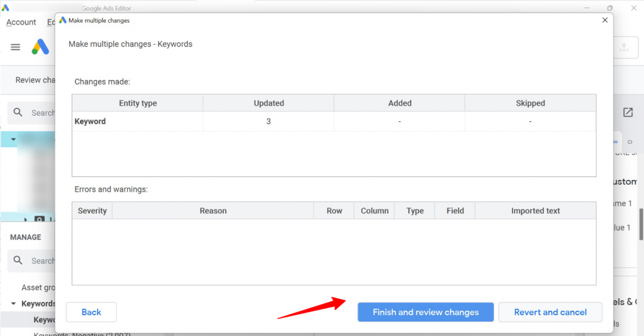Go Back in the changes dialog

coord(91,312)
